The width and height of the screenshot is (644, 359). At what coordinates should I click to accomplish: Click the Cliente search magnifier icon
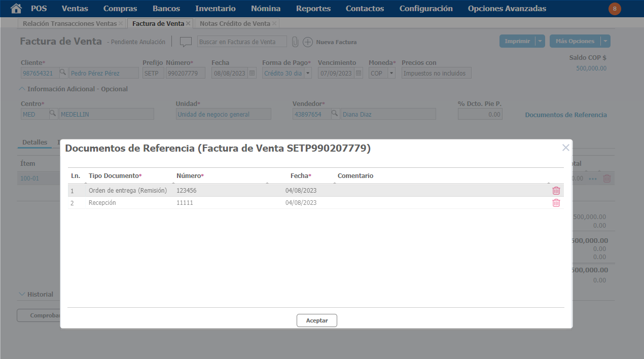pos(63,73)
